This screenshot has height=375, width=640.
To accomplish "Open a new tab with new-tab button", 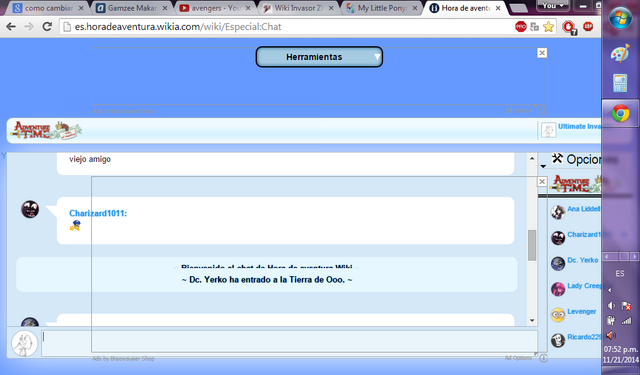I will click(518, 8).
